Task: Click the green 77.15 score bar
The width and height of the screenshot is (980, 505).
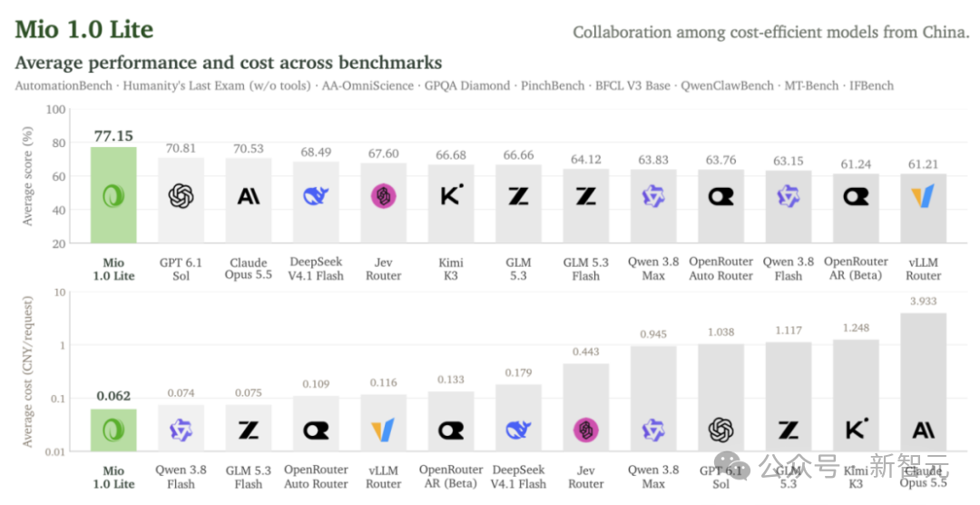Action: [x=113, y=195]
